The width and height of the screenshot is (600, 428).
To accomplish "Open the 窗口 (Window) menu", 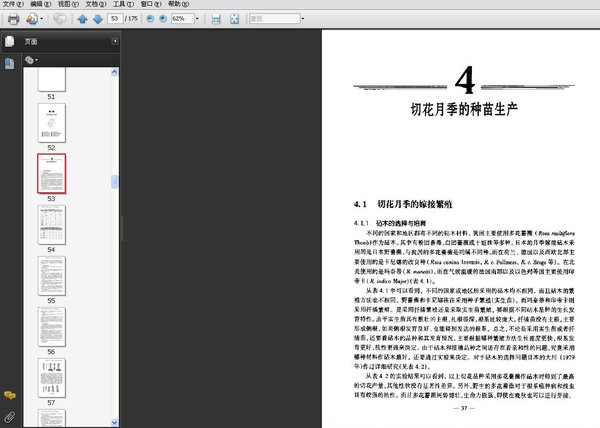I will 151,4.
